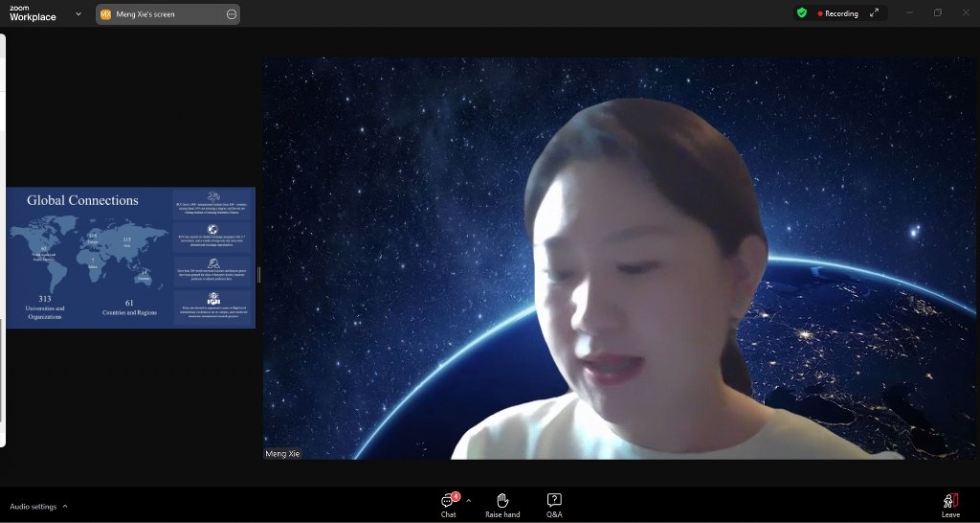Click the world map on the slide
The image size is (980, 523).
89,254
